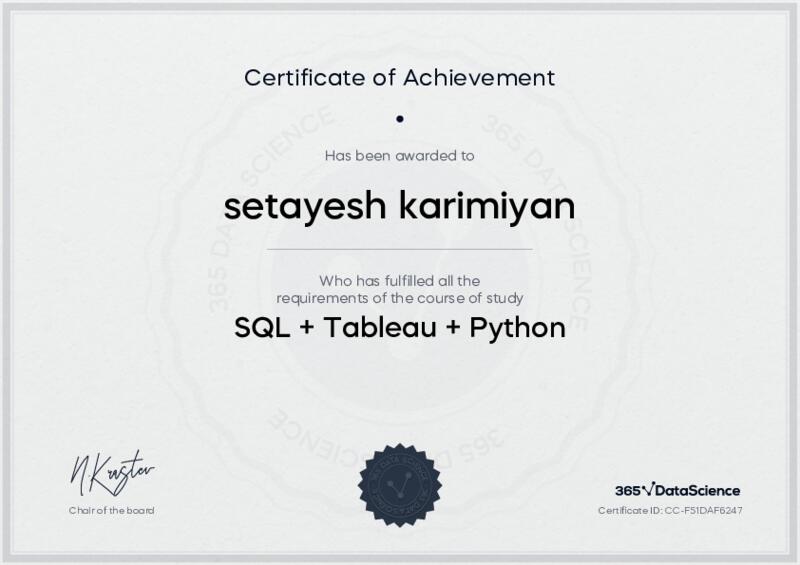Click the "Who has fulfilled all the" line
This screenshot has width=800, height=565.
pos(400,281)
